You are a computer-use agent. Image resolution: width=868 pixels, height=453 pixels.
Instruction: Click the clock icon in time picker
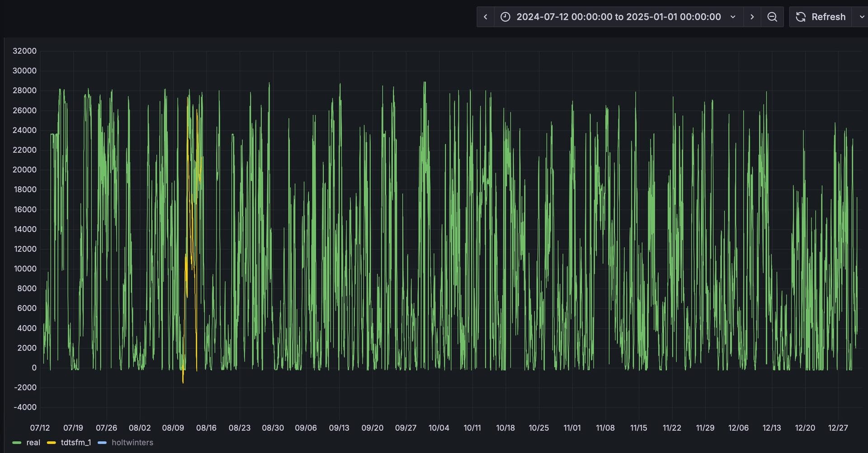point(505,17)
